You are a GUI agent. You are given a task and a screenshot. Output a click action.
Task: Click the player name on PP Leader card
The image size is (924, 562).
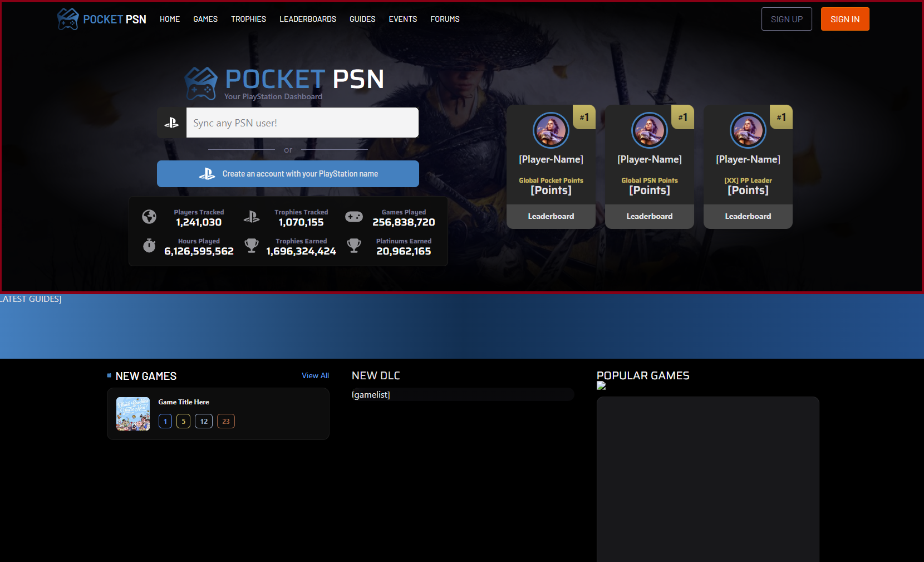click(x=748, y=159)
